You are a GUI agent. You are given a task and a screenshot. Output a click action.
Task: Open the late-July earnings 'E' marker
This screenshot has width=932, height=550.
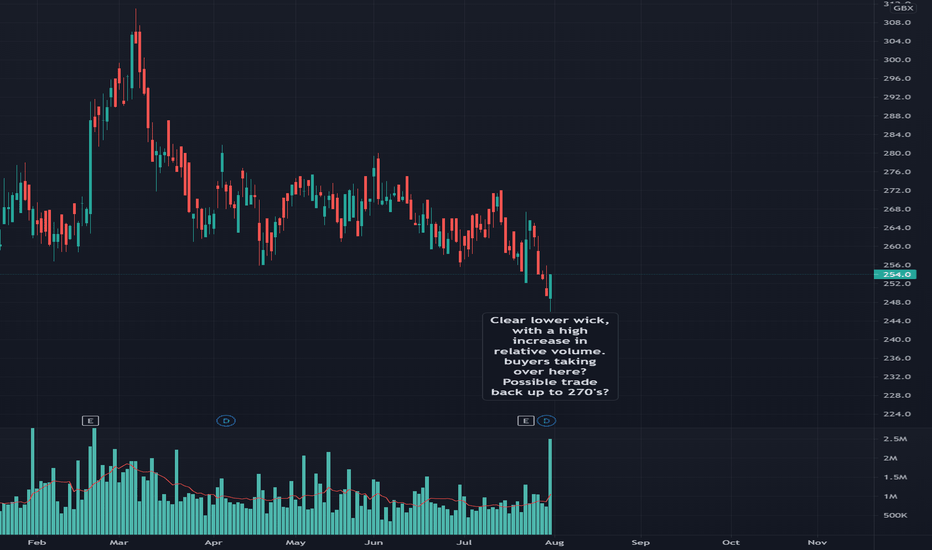(x=525, y=421)
